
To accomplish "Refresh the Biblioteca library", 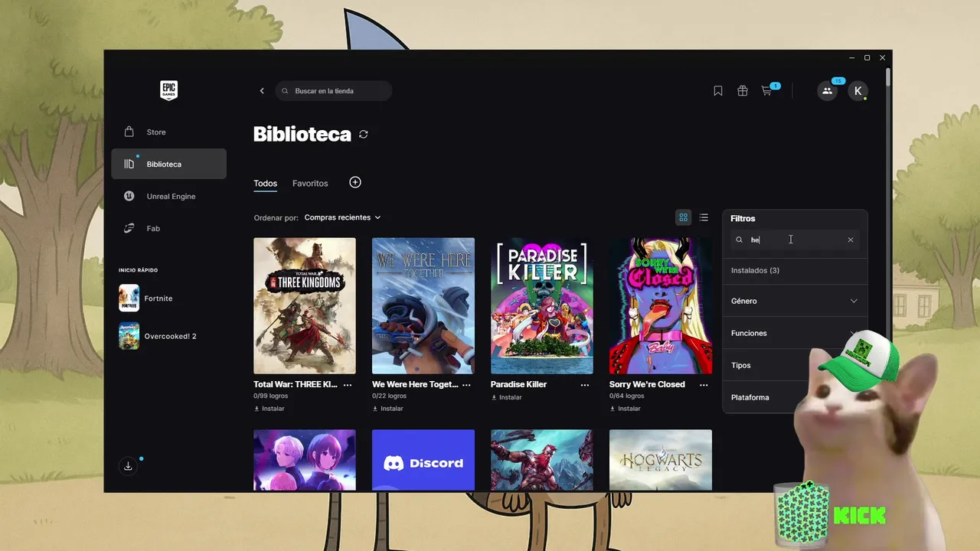I will point(364,135).
